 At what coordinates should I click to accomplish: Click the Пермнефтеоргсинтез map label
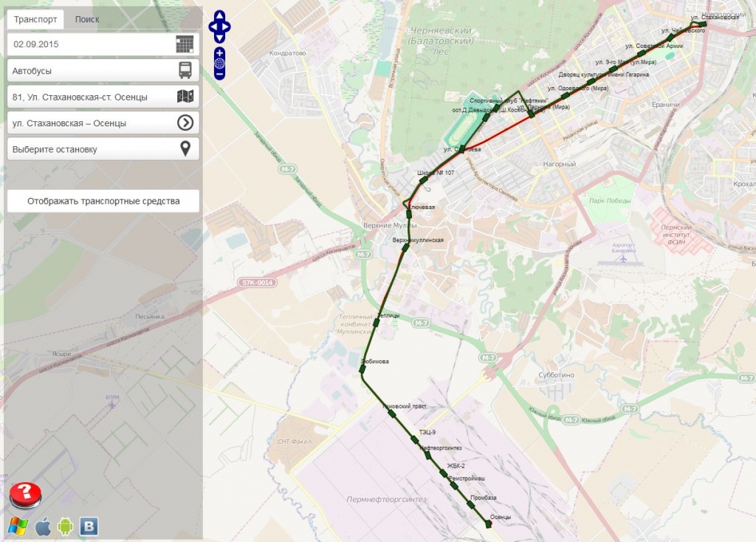tap(386, 499)
